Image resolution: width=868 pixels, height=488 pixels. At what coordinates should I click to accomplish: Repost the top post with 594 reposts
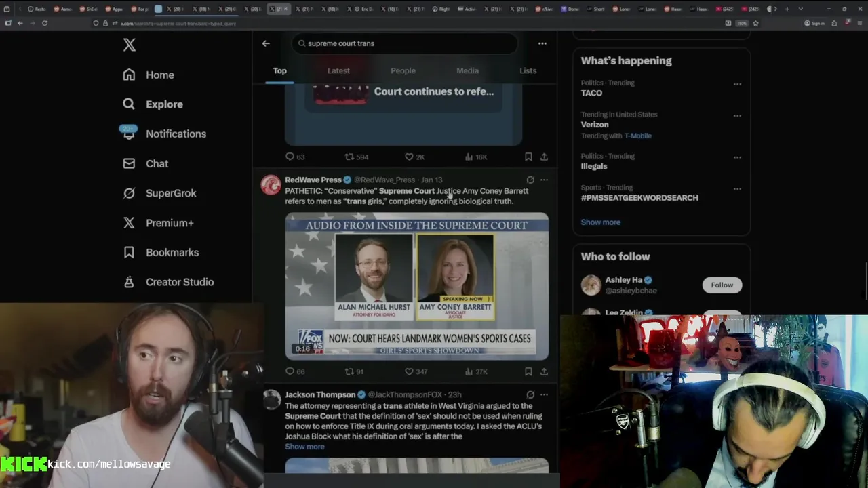point(357,157)
